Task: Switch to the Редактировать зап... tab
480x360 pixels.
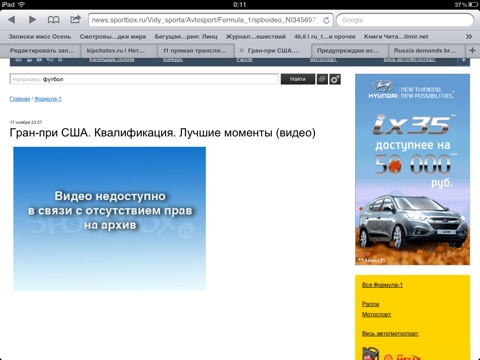Action: coord(42,51)
